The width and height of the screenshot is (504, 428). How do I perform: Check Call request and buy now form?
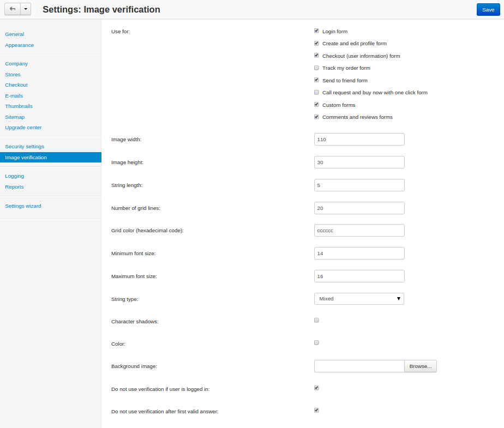[316, 93]
